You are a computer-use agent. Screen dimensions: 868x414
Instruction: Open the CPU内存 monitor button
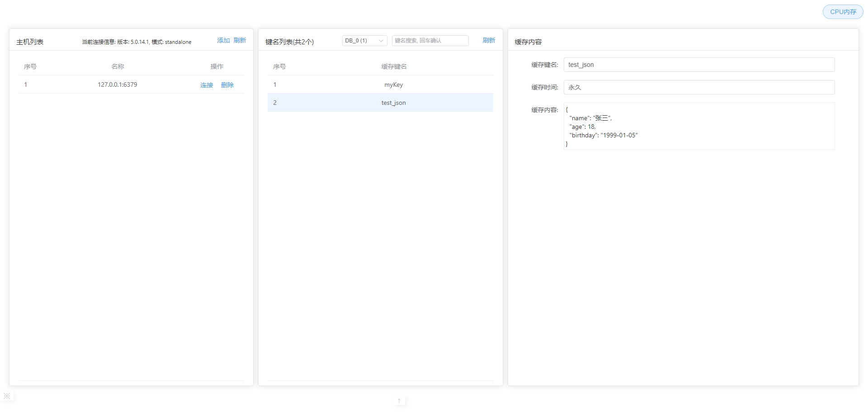pyautogui.click(x=843, y=12)
